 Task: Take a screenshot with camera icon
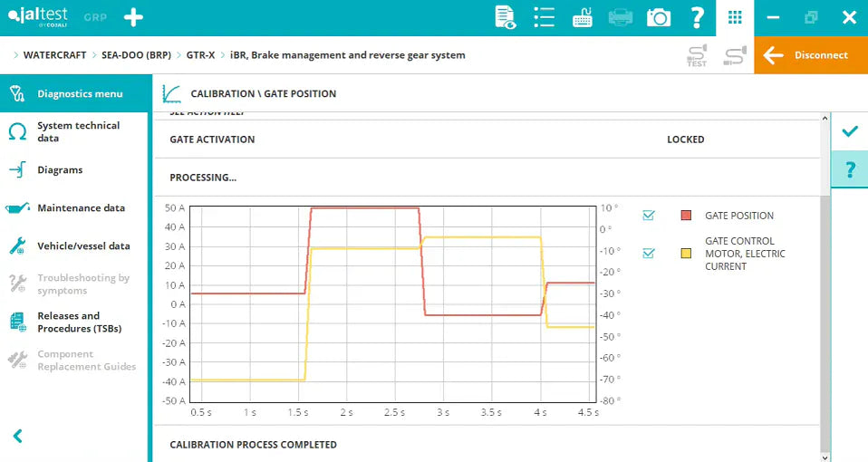[659, 17]
